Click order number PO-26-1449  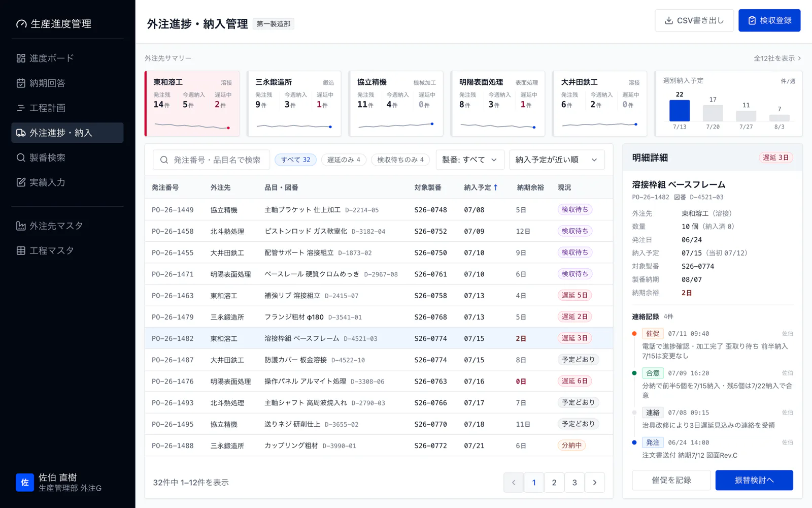173,210
